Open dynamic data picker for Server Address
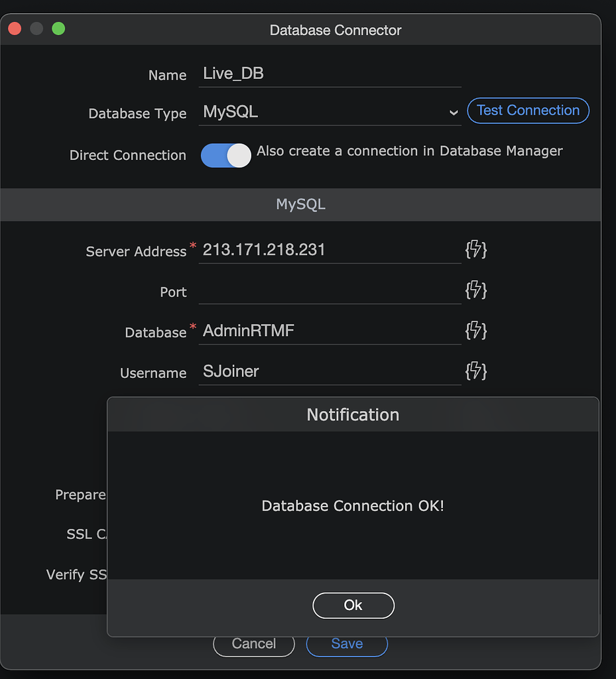Image resolution: width=616 pixels, height=679 pixels. pyautogui.click(x=475, y=249)
